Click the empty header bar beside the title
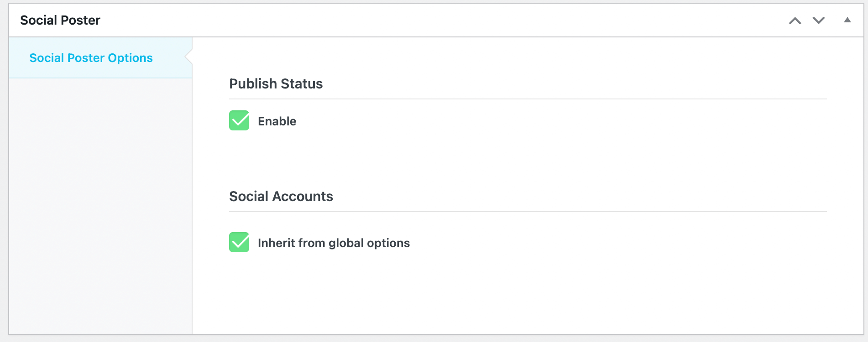 coord(411,20)
